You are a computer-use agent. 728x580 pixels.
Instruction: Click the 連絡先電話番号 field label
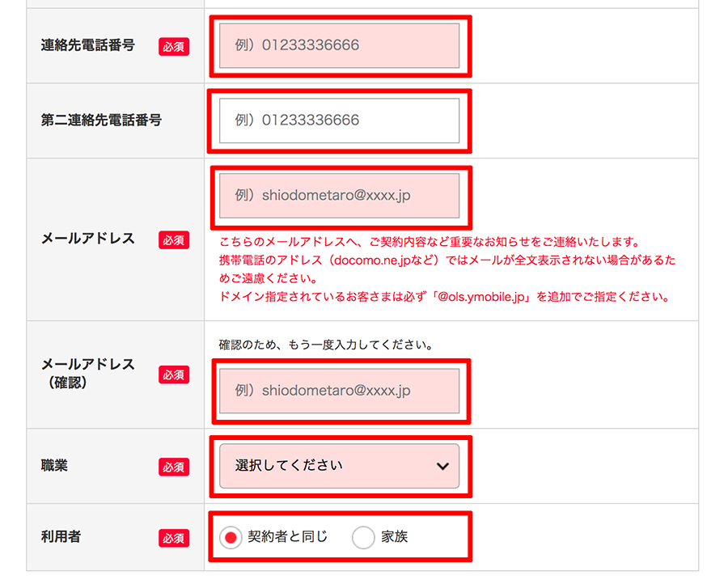pos(87,46)
